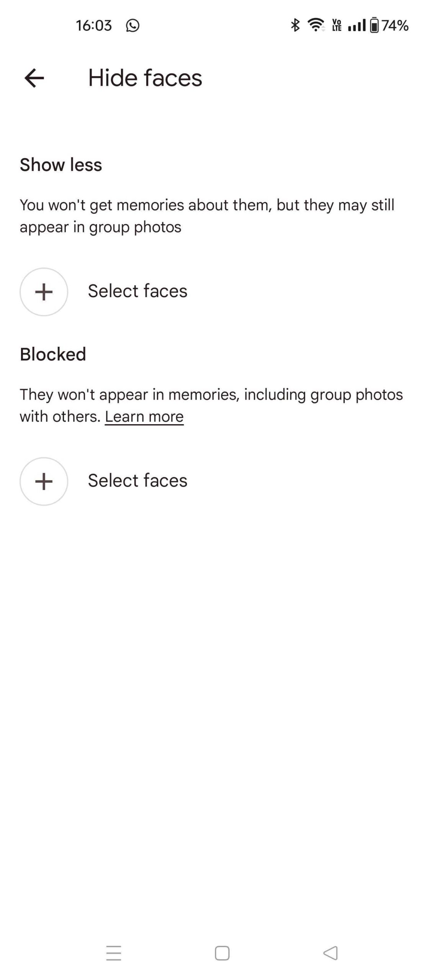Tap cellular signal bars icon
439x980 pixels.
[x=357, y=25]
